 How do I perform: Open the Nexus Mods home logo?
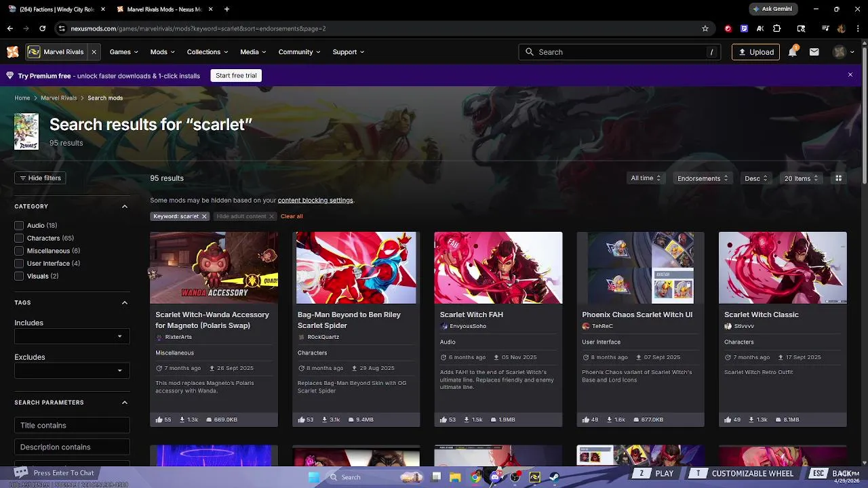click(12, 52)
